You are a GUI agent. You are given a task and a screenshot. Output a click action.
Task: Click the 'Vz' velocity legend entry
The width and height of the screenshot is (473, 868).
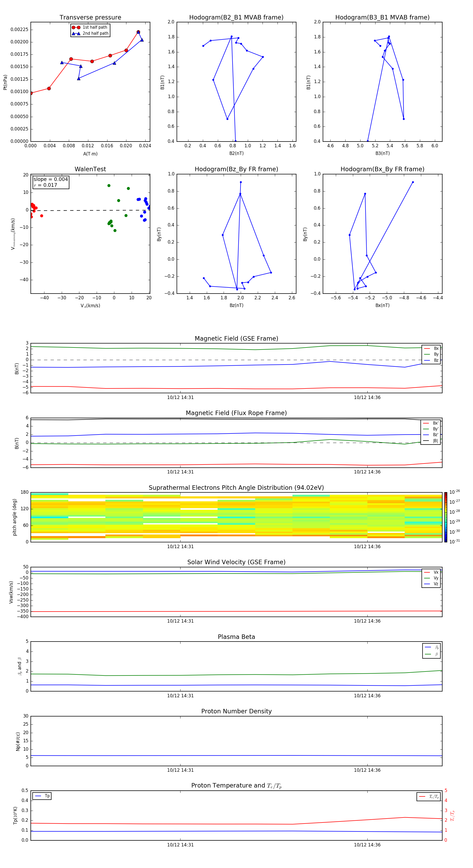(431, 584)
